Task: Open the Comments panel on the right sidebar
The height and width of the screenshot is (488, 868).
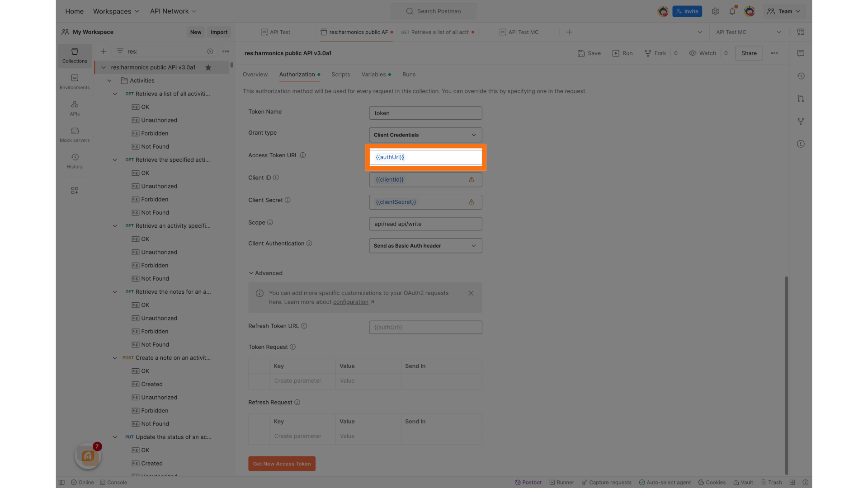Action: click(801, 53)
